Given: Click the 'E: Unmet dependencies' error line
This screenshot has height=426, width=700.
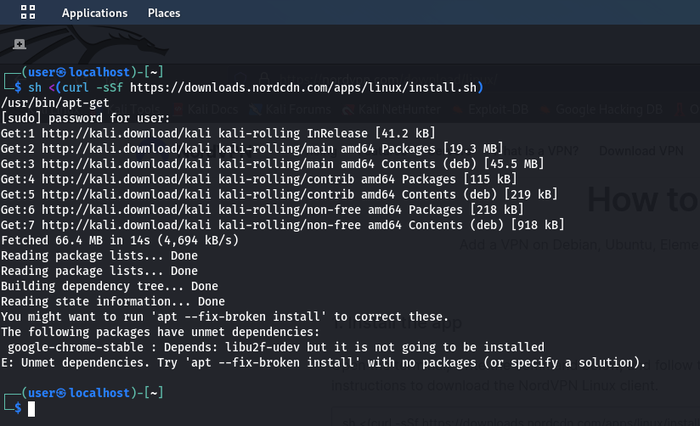Looking at the screenshot, I should pos(323,362).
